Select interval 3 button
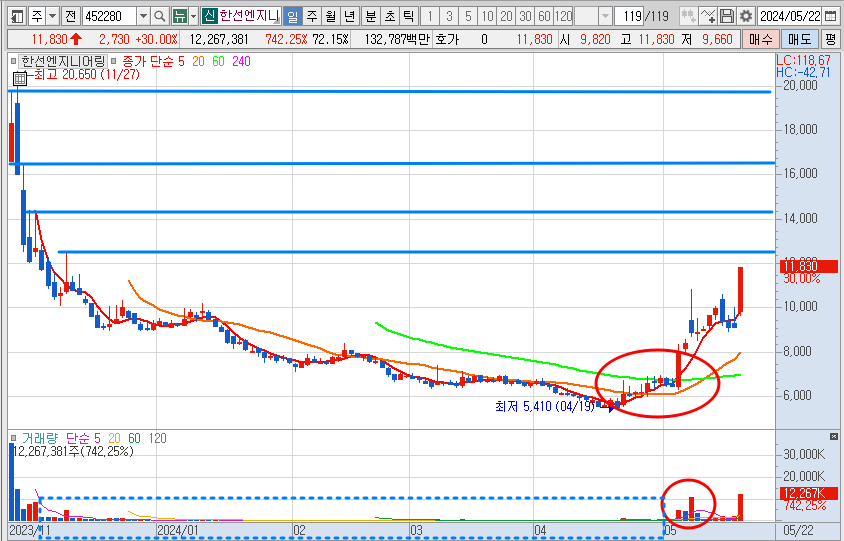The height and width of the screenshot is (541, 844). [x=449, y=16]
